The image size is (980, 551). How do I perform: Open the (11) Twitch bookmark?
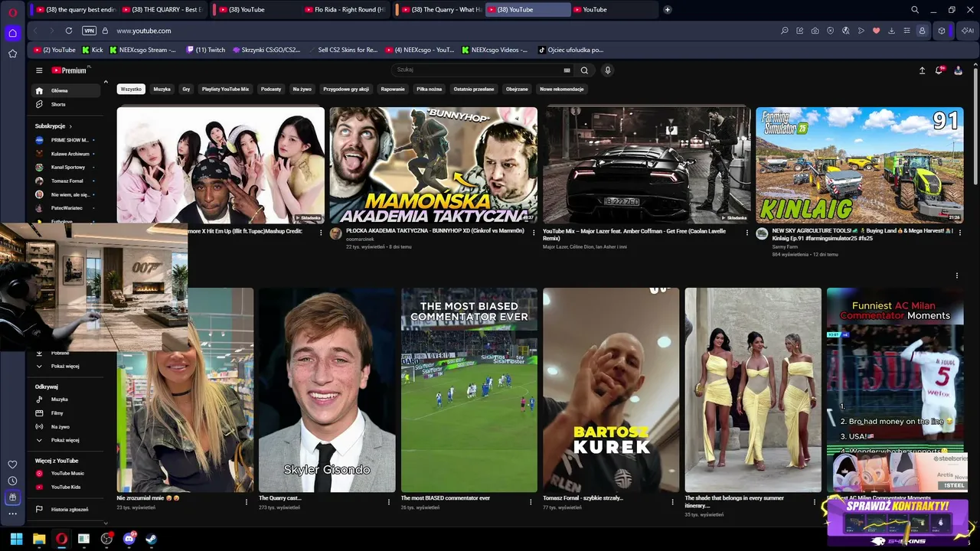[206, 50]
